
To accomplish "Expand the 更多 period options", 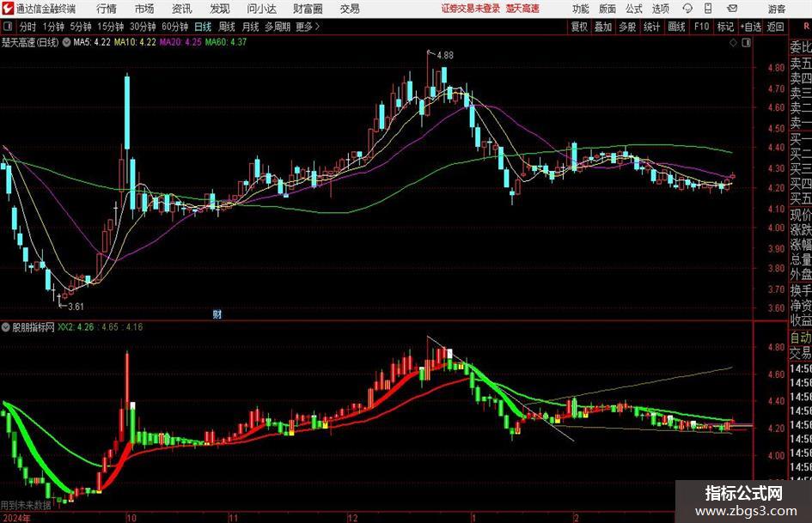I will tap(308, 27).
